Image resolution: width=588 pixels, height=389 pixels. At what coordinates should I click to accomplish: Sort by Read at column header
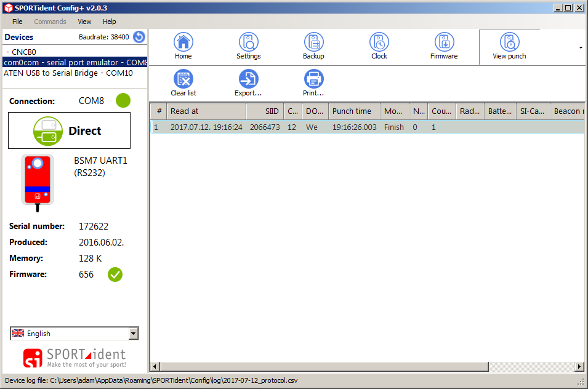tap(206, 111)
